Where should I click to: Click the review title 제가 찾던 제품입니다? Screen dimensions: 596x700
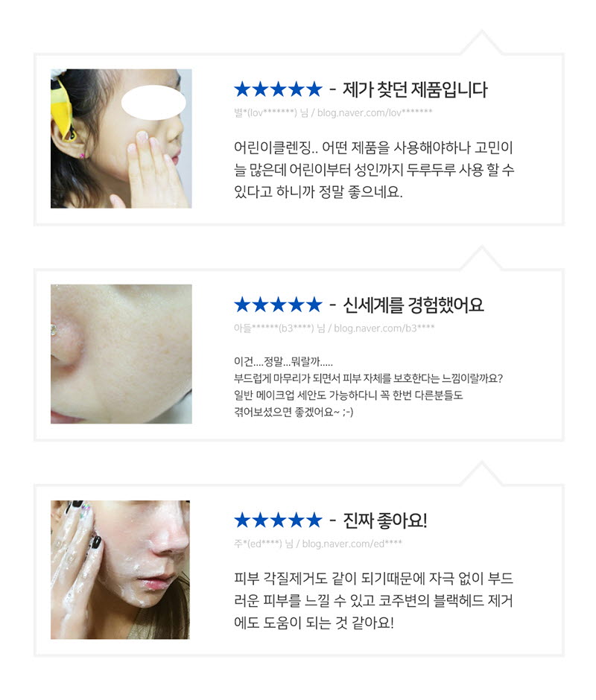point(415,89)
